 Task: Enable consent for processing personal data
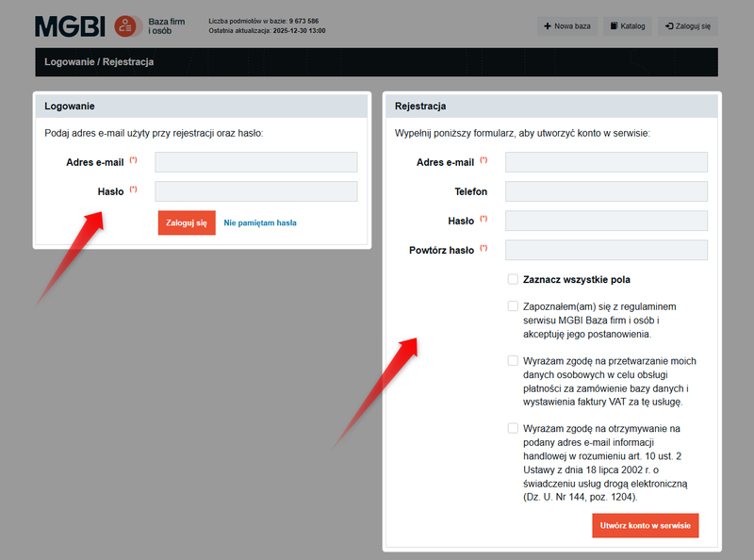513,360
